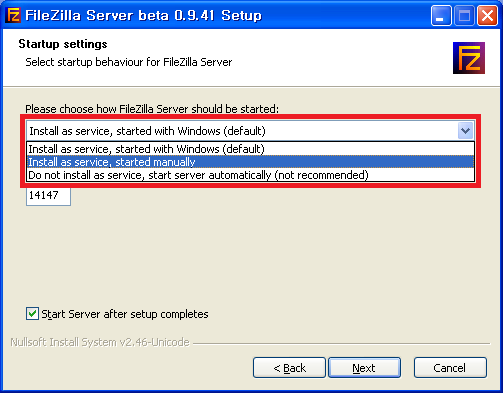Cancel the installation
This screenshot has height=393, width=503.
450,368
